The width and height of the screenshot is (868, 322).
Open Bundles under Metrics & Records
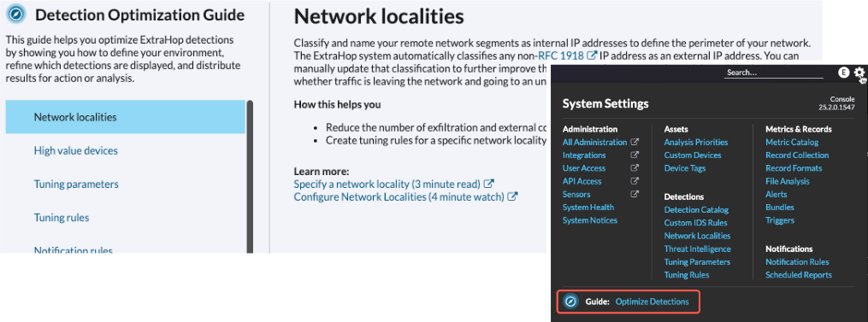[780, 208]
